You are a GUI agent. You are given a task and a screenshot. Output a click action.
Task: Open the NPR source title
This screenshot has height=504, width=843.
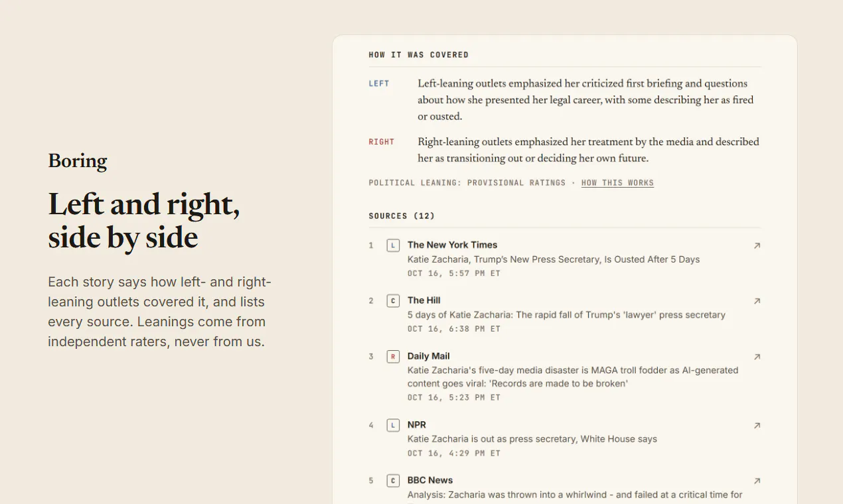pyautogui.click(x=417, y=425)
